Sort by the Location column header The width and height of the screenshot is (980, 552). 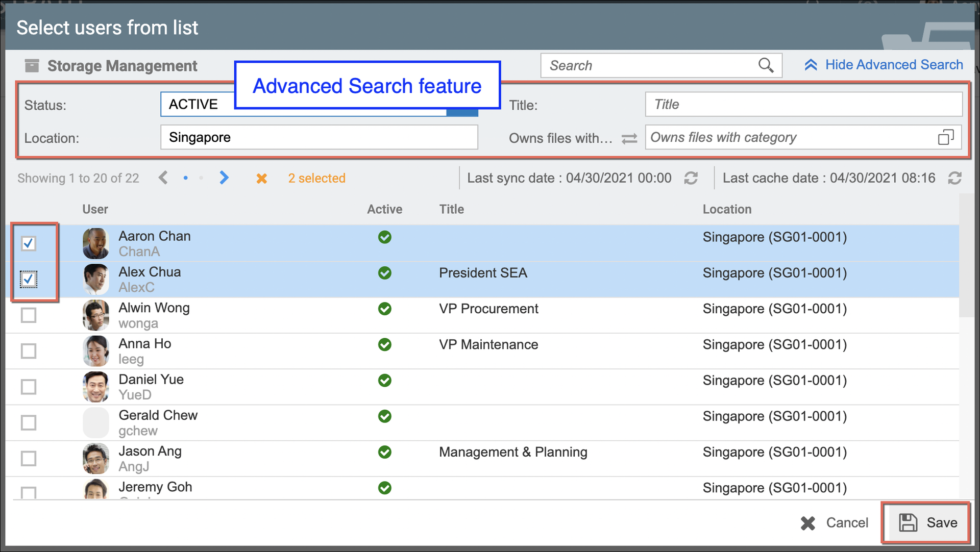726,209
